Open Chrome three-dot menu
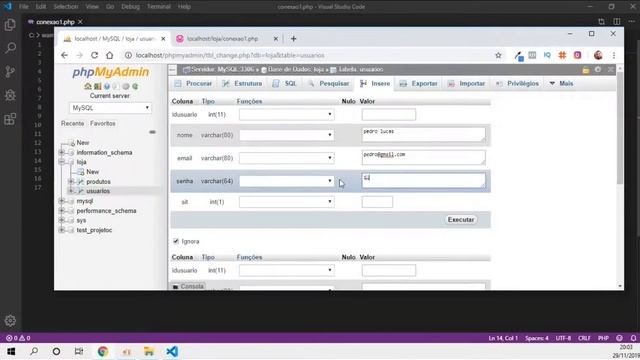640x360 pixels. (x=613, y=55)
